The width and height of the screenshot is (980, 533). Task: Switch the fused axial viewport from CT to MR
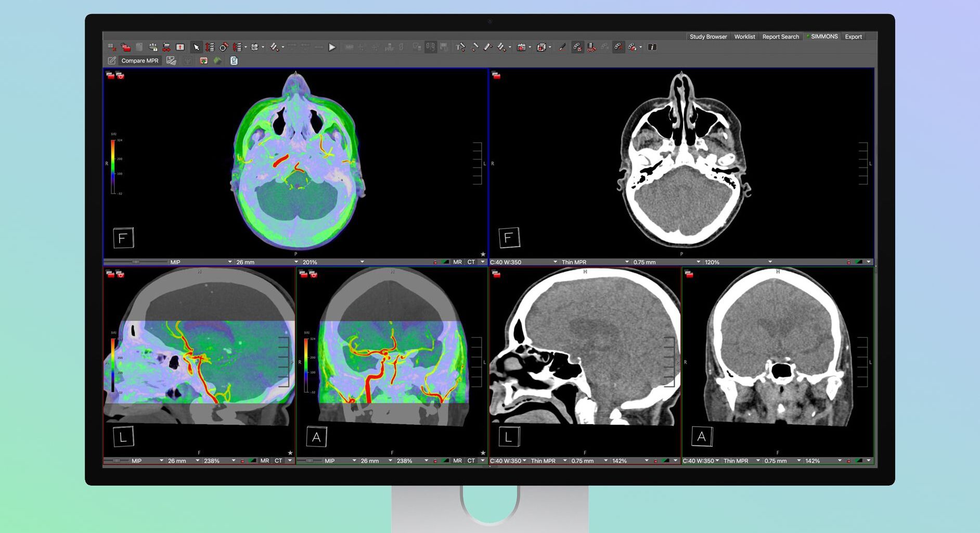click(457, 262)
